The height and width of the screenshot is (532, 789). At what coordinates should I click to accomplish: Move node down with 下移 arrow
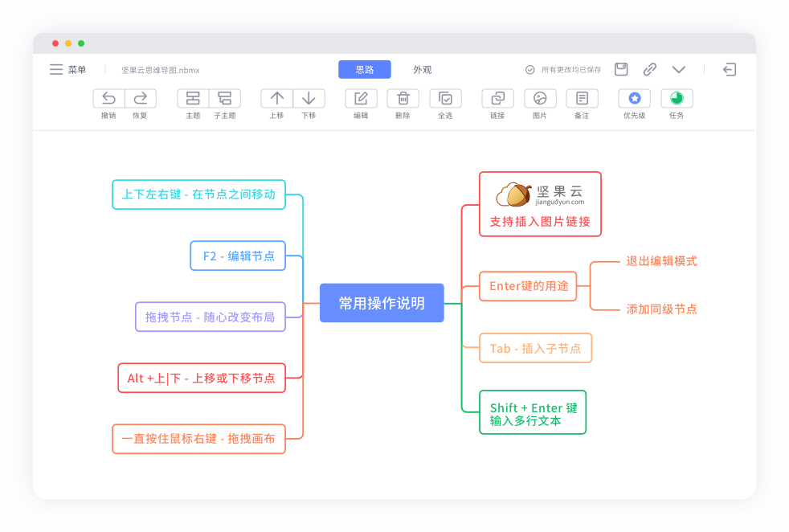point(309,98)
